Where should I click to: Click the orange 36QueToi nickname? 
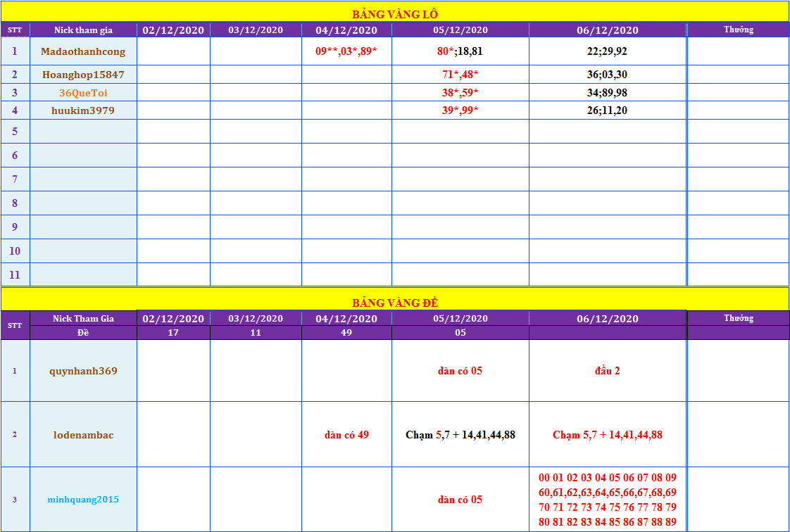pyautogui.click(x=83, y=93)
